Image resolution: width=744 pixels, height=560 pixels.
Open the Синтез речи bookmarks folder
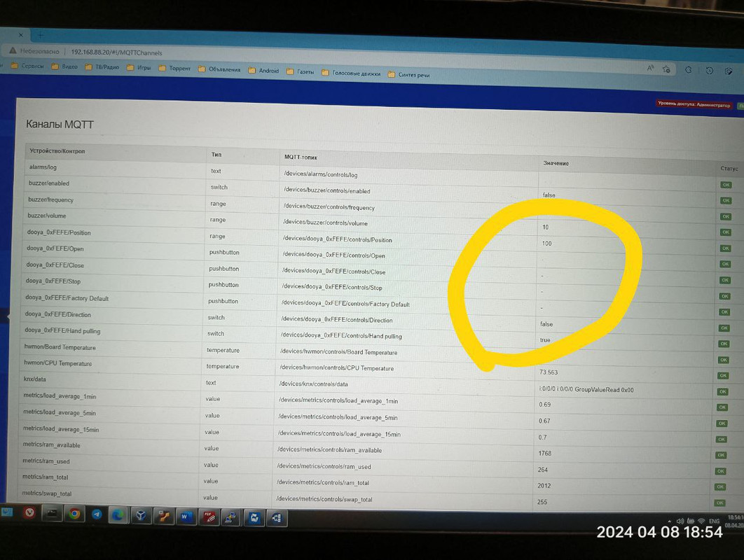tap(408, 74)
